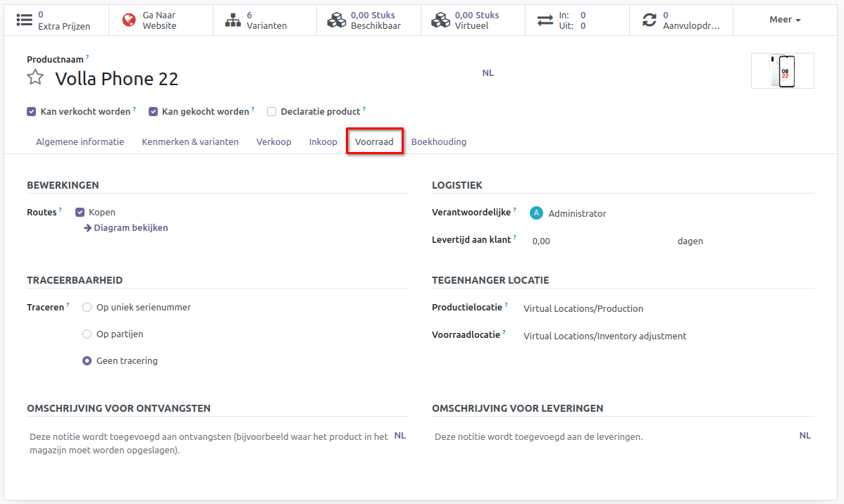Mark product as favorite with star

point(35,78)
